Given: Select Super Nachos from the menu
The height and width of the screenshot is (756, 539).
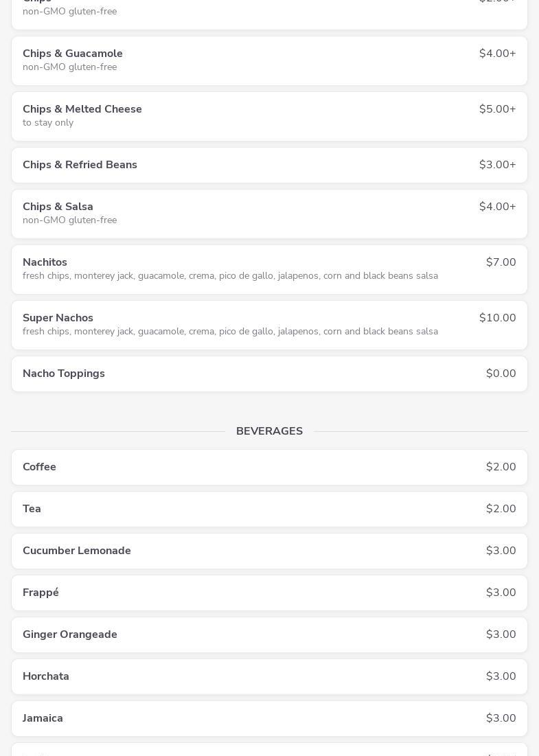Looking at the screenshot, I should pos(58,318).
